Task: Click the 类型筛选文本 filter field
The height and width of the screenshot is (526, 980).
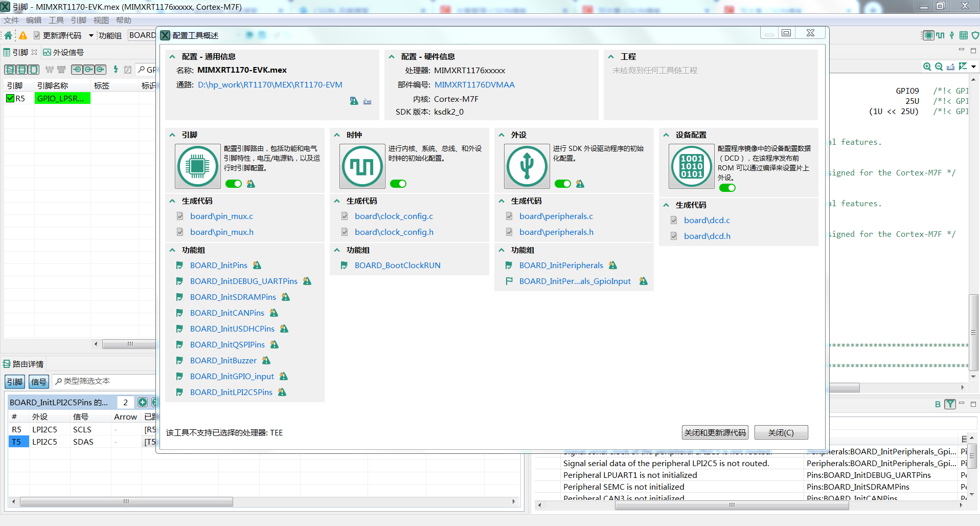Action: (x=104, y=381)
